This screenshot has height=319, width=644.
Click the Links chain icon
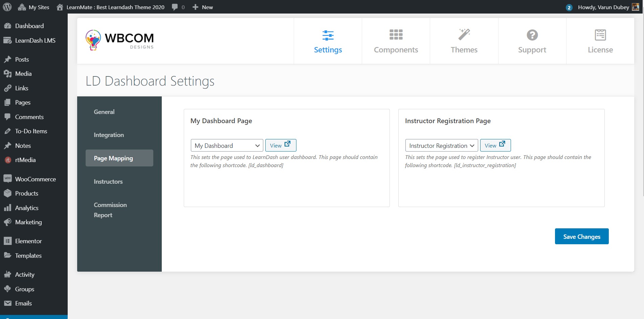click(7, 88)
